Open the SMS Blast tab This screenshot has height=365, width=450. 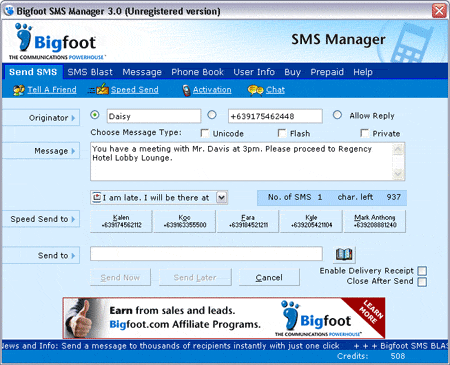(x=90, y=72)
